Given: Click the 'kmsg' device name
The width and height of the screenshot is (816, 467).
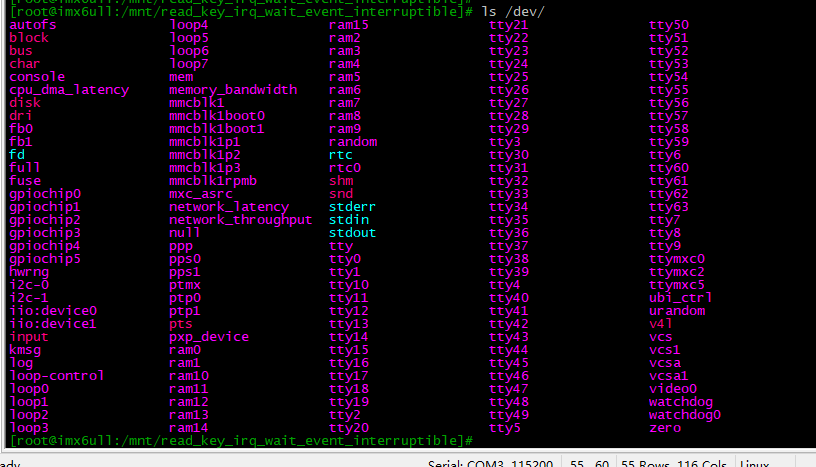Looking at the screenshot, I should (25, 350).
